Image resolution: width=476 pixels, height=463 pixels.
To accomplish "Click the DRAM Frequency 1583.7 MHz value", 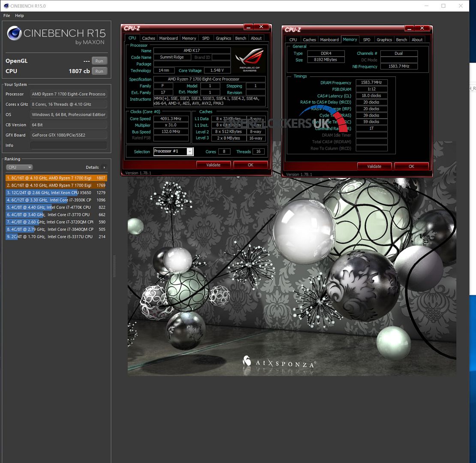I will 371,83.
